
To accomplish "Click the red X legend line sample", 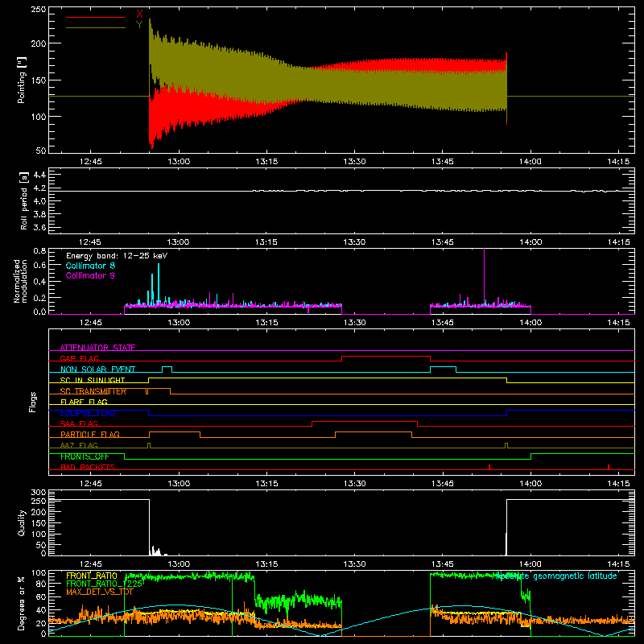I will point(96,17).
